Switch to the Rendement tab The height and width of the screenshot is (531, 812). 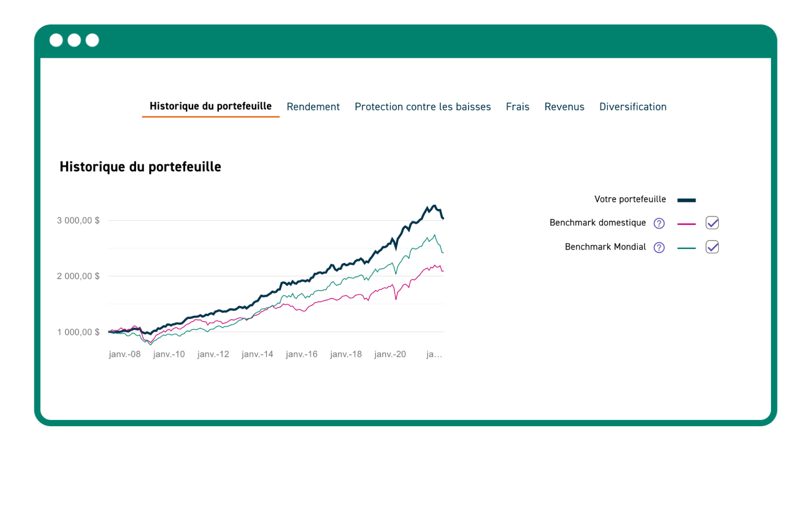click(313, 107)
